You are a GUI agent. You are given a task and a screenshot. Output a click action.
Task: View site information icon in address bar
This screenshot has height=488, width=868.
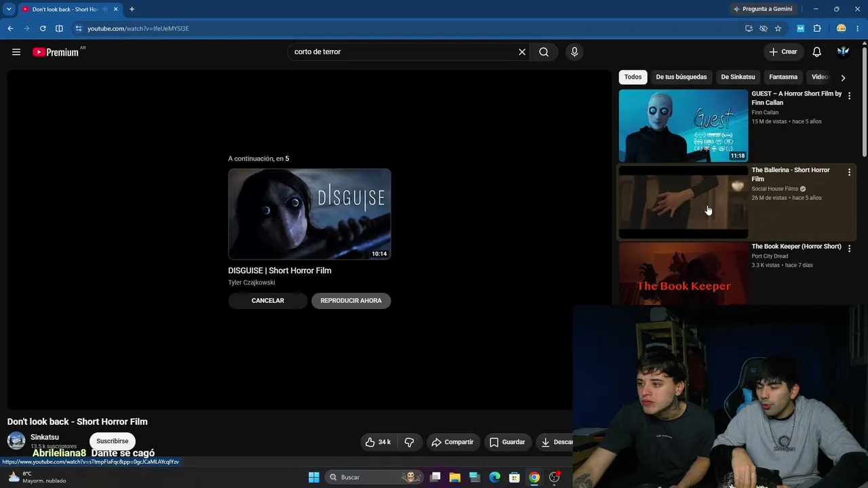[79, 28]
